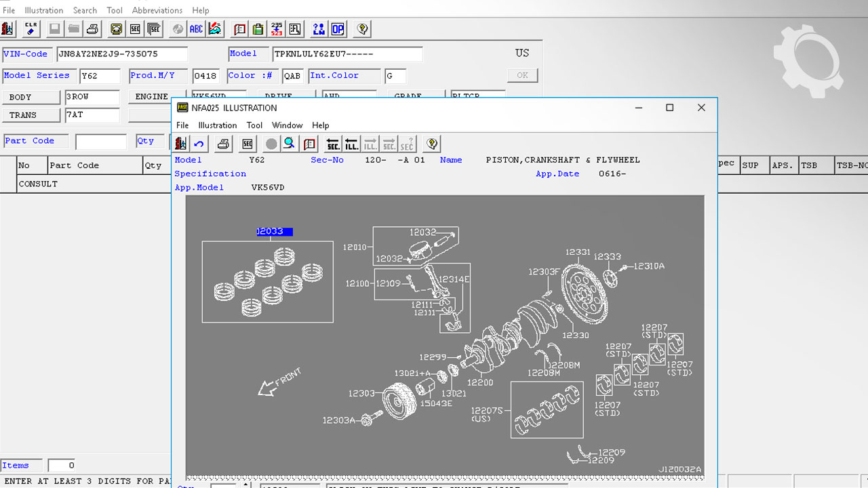Click into the VIN-Code input field
The image size is (868, 488).
(x=122, y=54)
